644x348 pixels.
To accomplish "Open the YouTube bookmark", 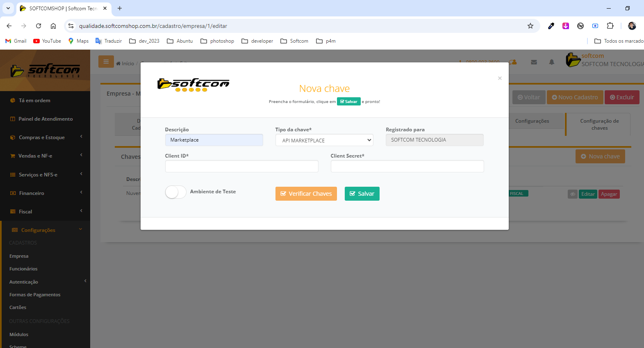I will click(x=47, y=41).
